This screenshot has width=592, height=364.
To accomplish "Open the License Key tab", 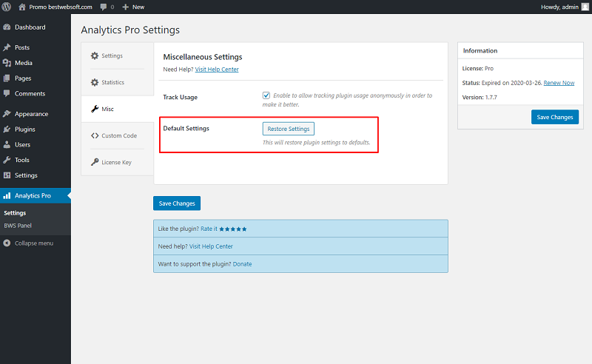I will point(112,162).
